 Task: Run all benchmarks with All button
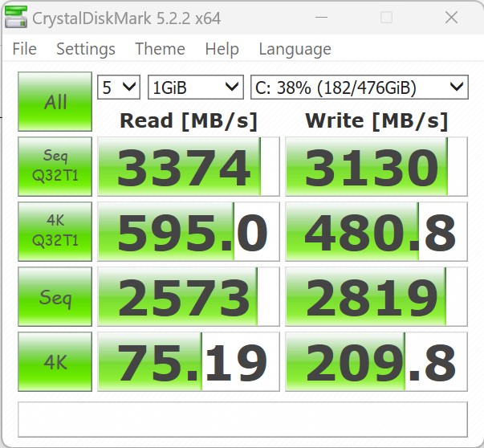pos(55,101)
